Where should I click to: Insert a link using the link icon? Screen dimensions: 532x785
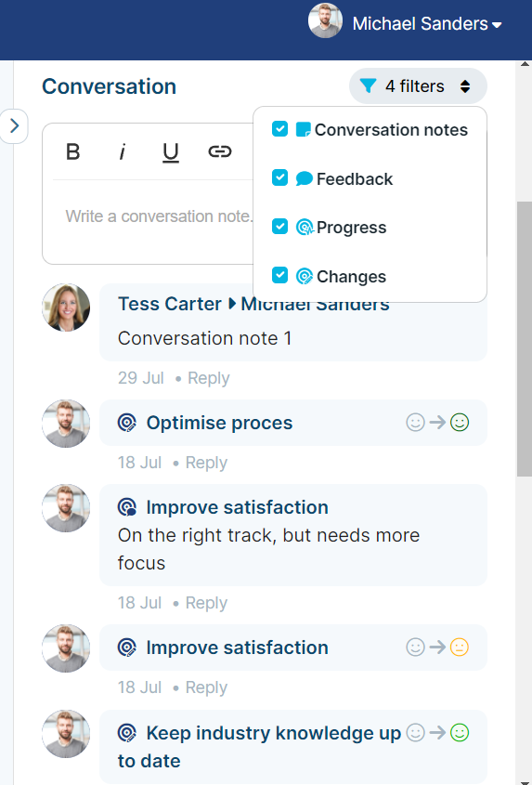pyautogui.click(x=220, y=151)
